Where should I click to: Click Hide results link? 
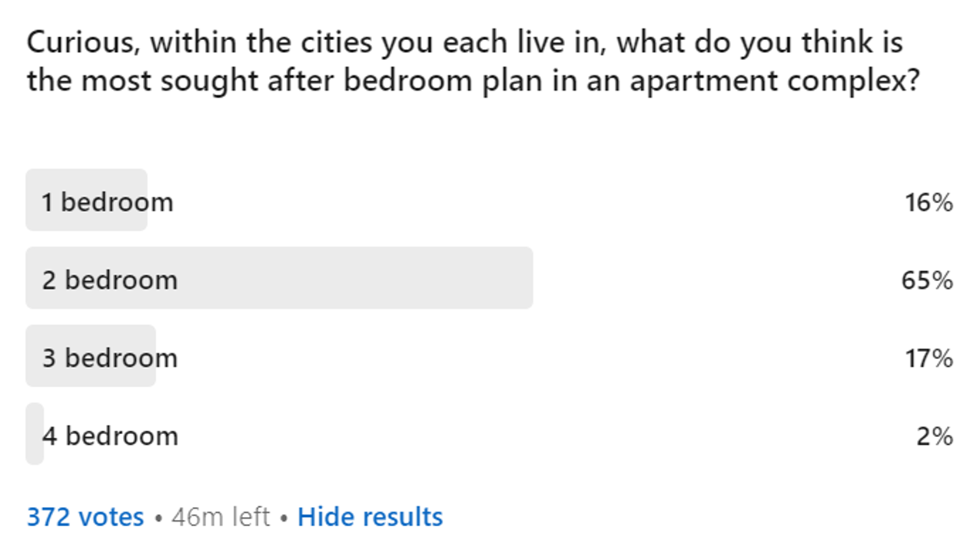[x=370, y=517]
